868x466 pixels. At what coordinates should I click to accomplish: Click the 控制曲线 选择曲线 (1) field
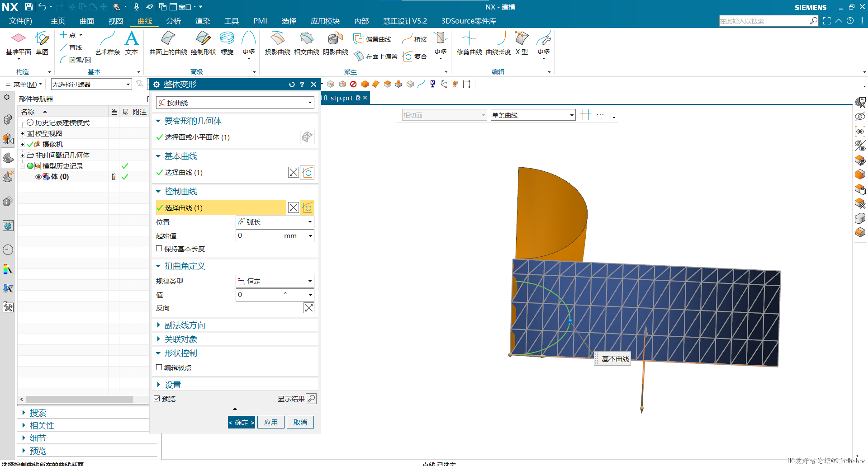(221, 207)
